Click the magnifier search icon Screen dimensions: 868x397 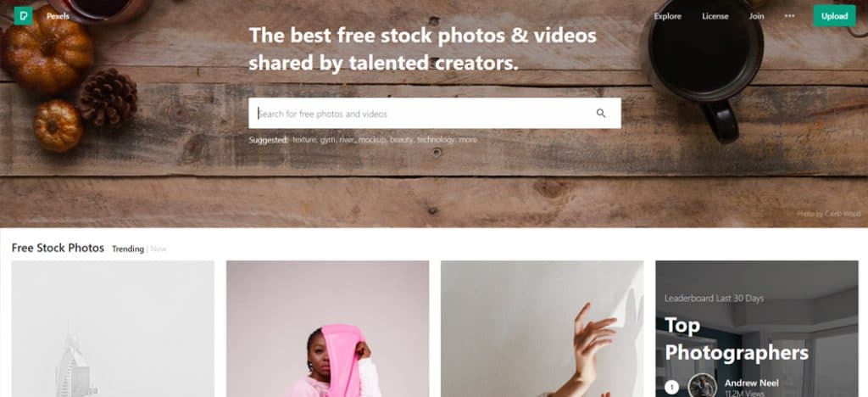pos(601,114)
